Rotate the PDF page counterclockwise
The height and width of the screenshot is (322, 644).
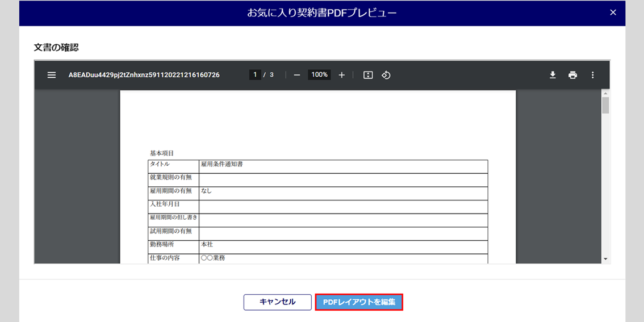click(x=386, y=75)
